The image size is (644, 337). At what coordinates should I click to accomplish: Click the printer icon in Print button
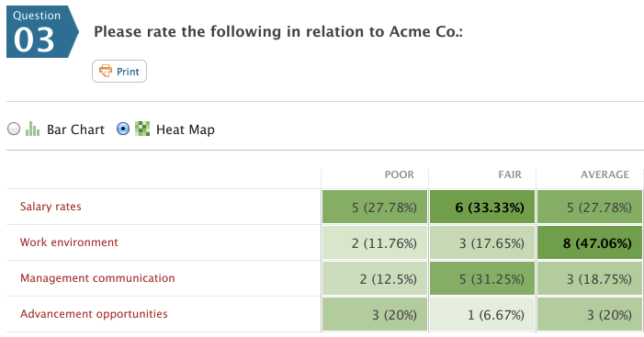[106, 71]
